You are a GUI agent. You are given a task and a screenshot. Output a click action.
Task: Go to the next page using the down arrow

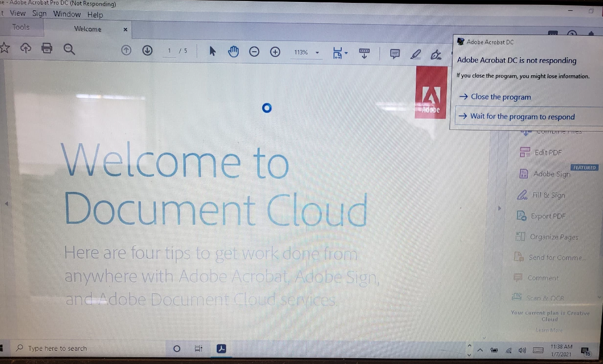tap(147, 50)
